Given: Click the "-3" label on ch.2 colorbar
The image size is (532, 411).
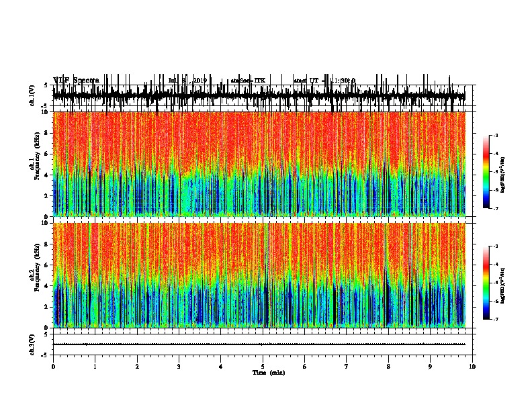Looking at the screenshot, I should pos(495,246).
